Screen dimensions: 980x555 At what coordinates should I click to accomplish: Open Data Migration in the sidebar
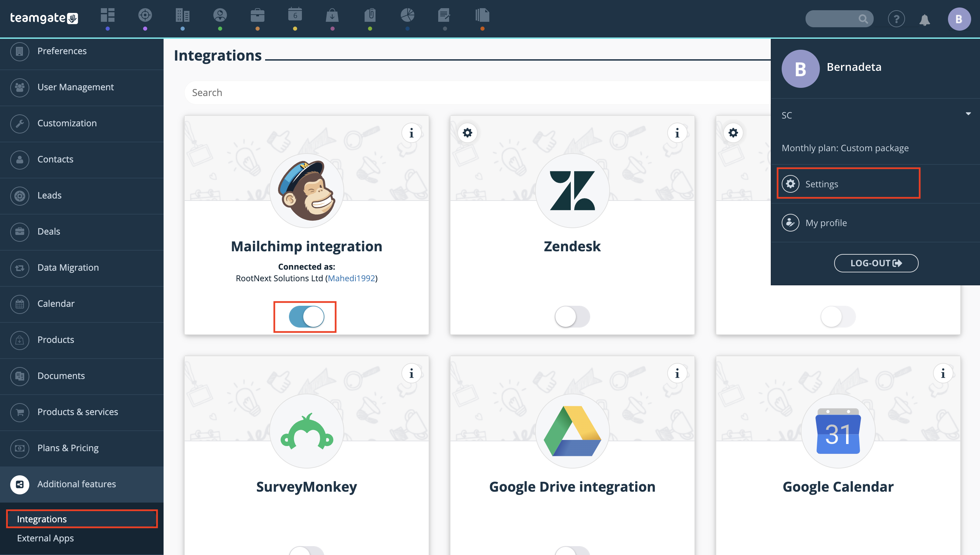[x=82, y=268]
